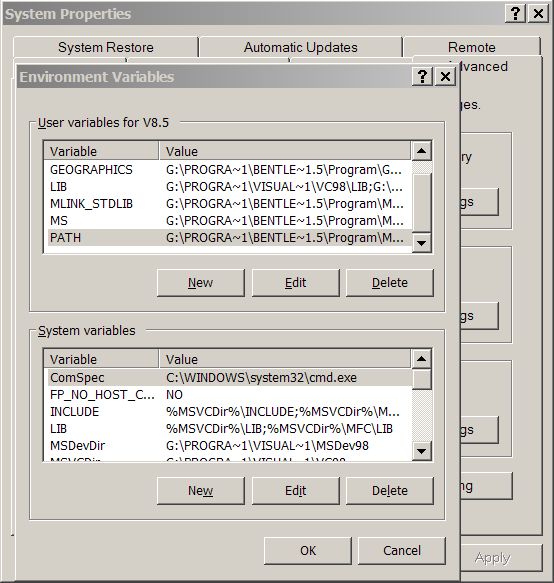
Task: Open the Remote tab
Action: (x=471, y=47)
